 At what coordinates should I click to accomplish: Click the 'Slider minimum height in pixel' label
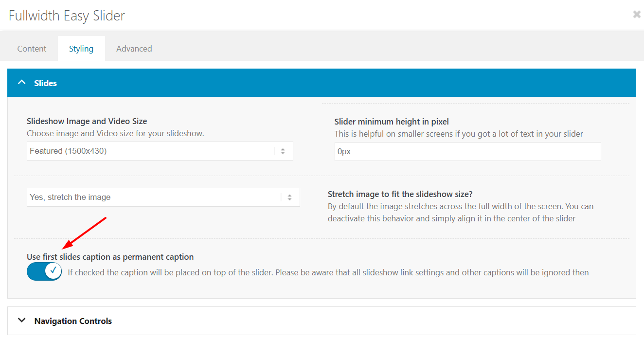coord(392,122)
